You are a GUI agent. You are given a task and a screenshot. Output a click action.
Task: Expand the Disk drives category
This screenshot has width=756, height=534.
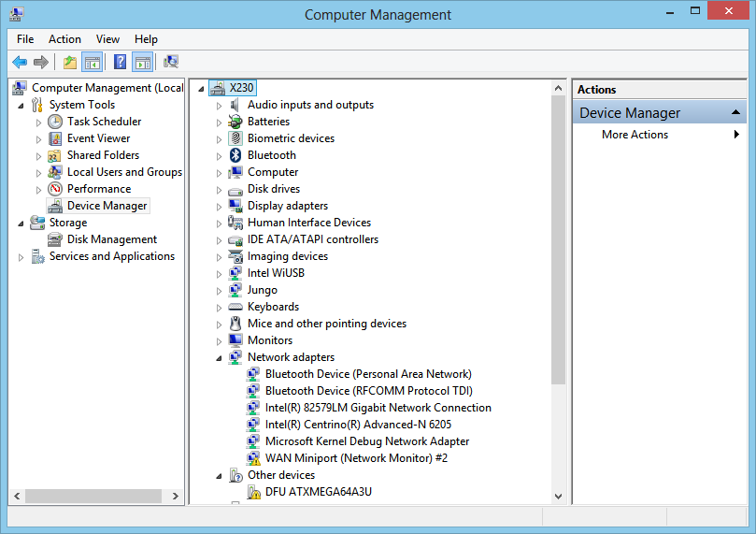(219, 190)
